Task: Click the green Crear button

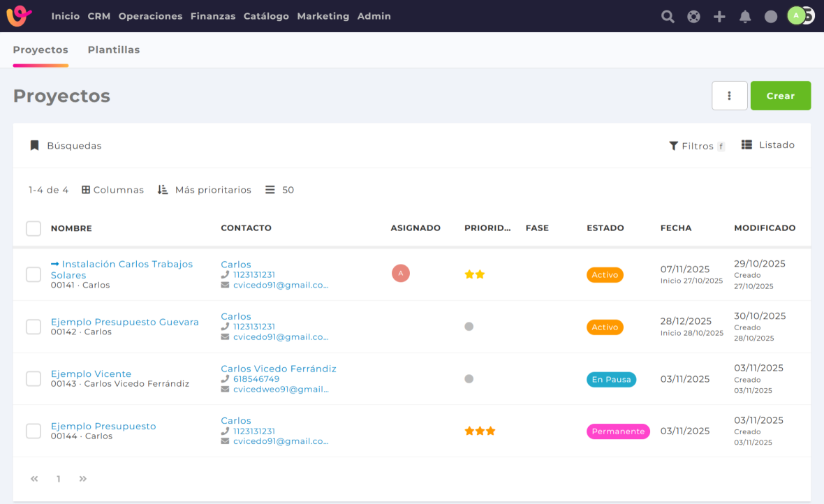Action: tap(780, 96)
